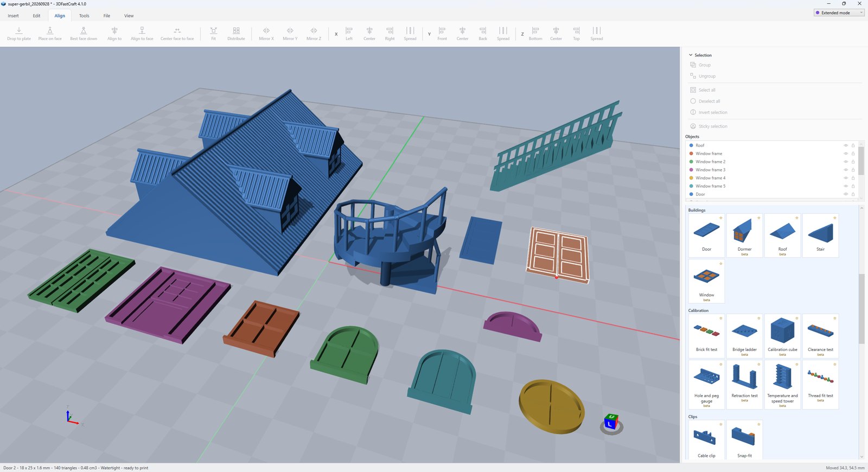
Task: Align selection to X Left
Action: coord(349,34)
